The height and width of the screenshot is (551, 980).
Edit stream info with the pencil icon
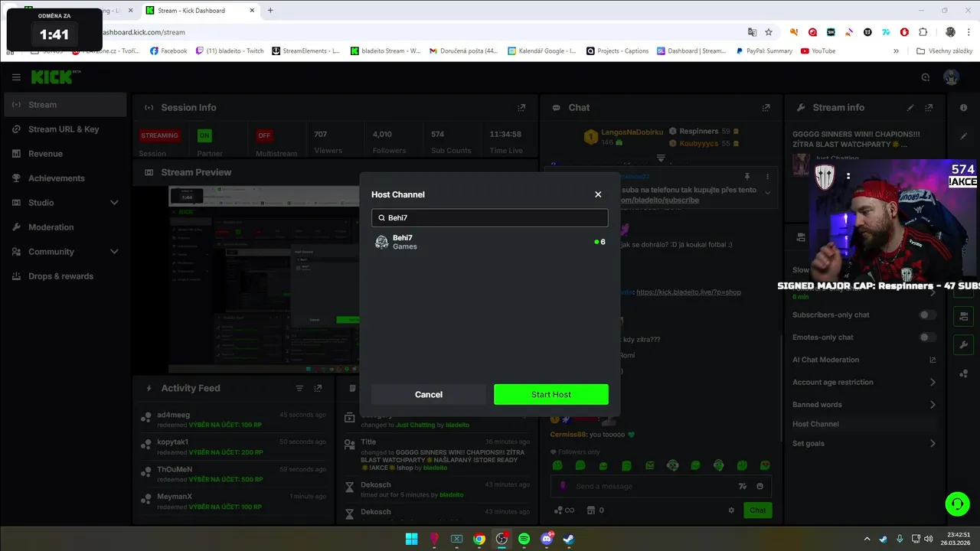pos(910,108)
